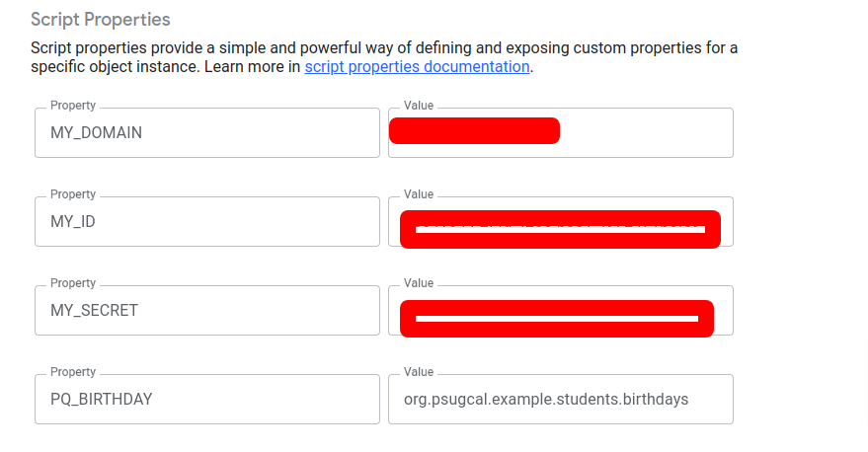Image resolution: width=868 pixels, height=452 pixels.
Task: Focus the MY_SECRET property name field
Action: tap(206, 310)
